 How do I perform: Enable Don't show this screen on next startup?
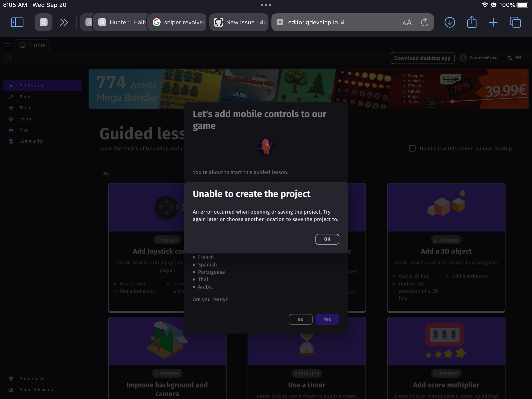click(412, 148)
